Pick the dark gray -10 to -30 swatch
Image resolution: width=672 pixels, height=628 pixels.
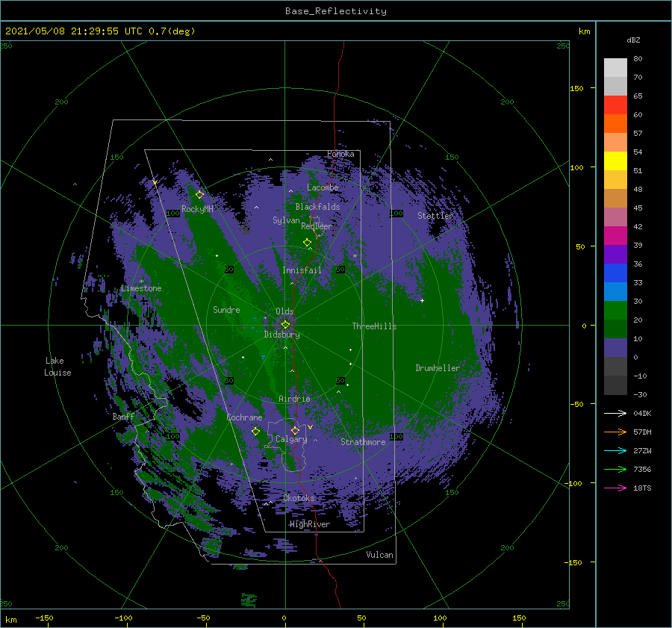(x=615, y=385)
